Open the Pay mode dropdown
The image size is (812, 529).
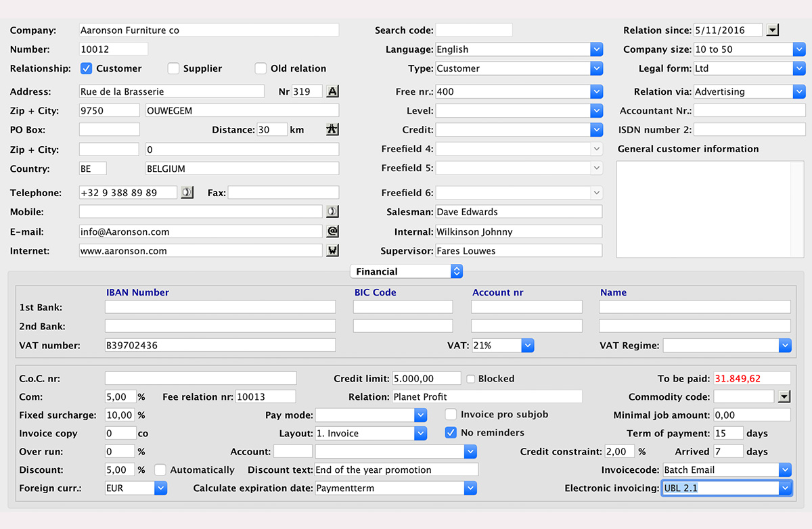tap(421, 415)
